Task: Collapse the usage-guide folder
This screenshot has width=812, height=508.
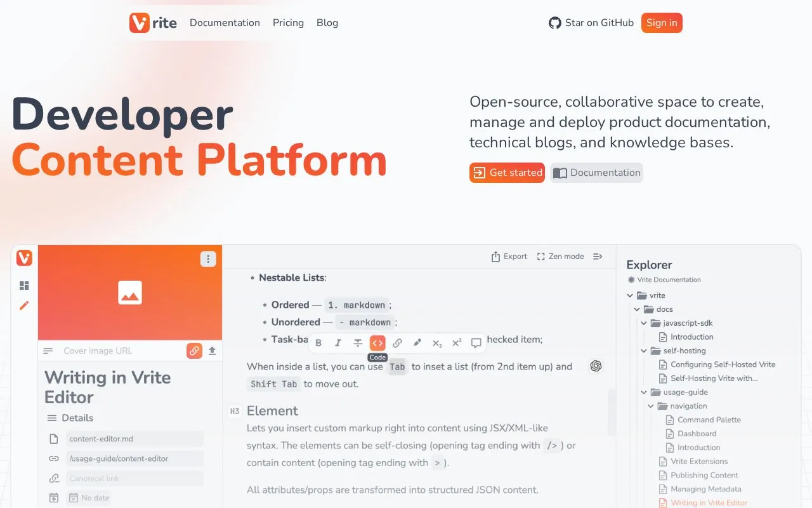Action: coord(644,392)
